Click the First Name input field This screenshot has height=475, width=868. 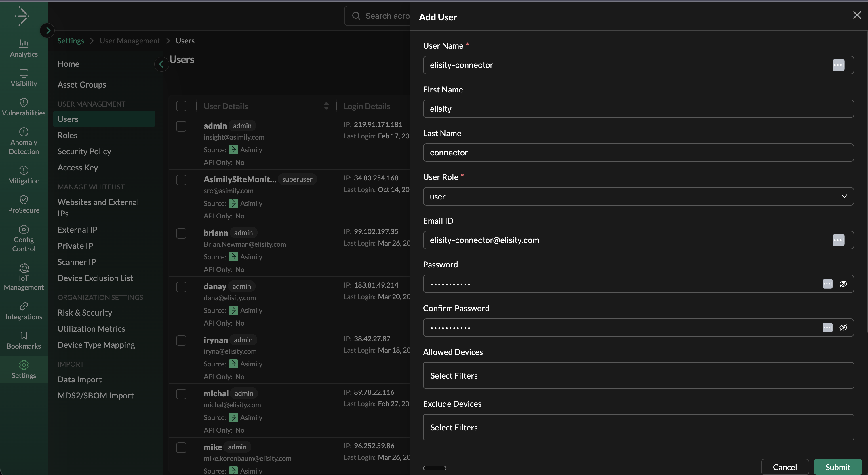point(638,109)
